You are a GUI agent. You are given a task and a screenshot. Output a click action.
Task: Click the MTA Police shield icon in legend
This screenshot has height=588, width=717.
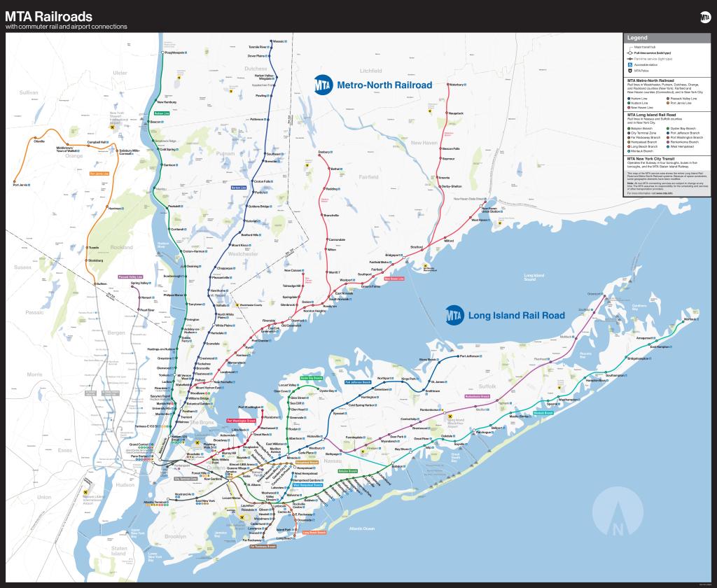point(629,71)
